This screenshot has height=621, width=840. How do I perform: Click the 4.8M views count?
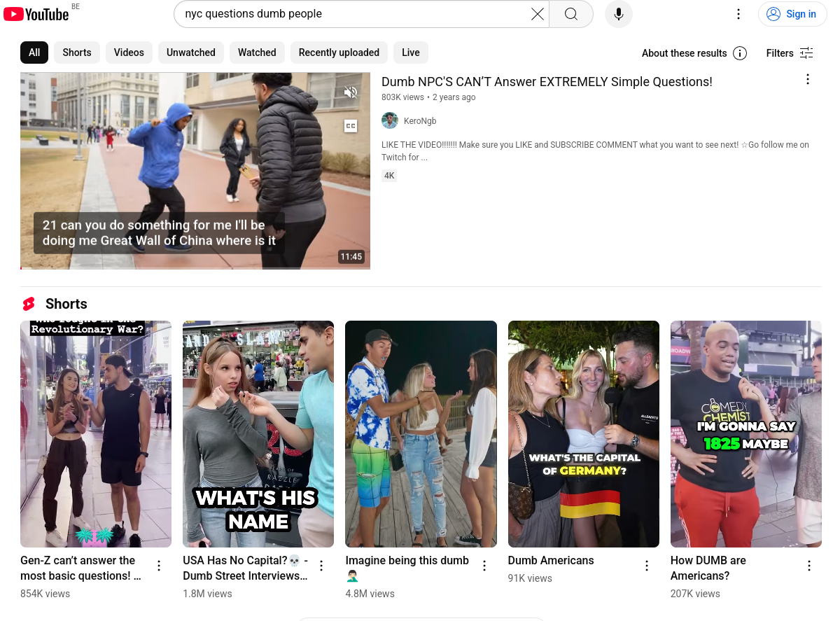point(370,594)
